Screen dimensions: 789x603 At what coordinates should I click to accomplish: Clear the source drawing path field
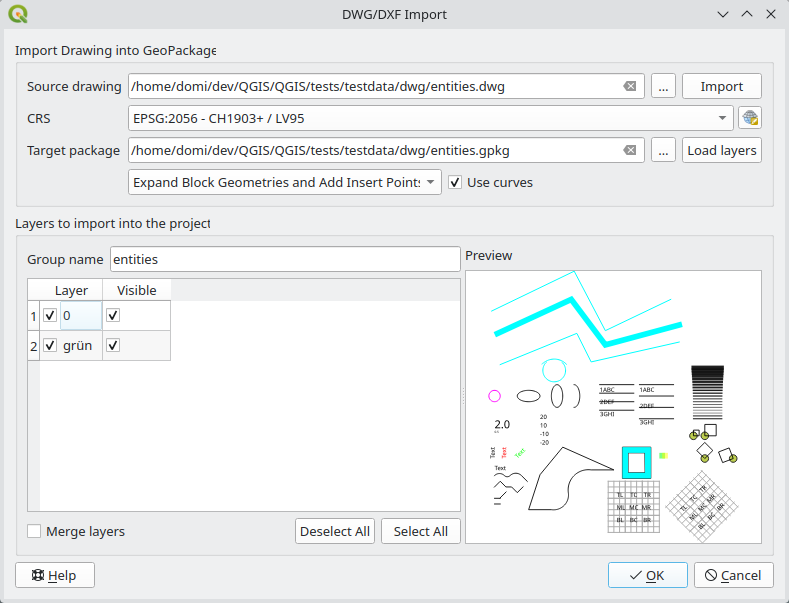630,87
